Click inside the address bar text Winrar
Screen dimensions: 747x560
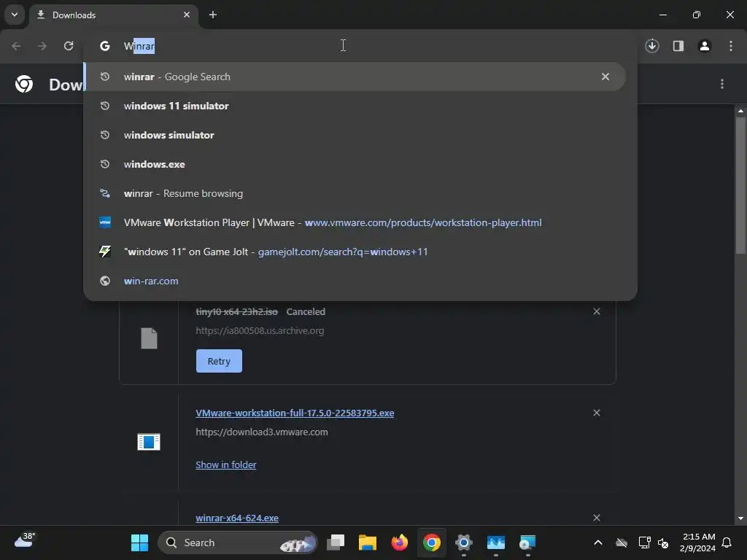pos(139,46)
